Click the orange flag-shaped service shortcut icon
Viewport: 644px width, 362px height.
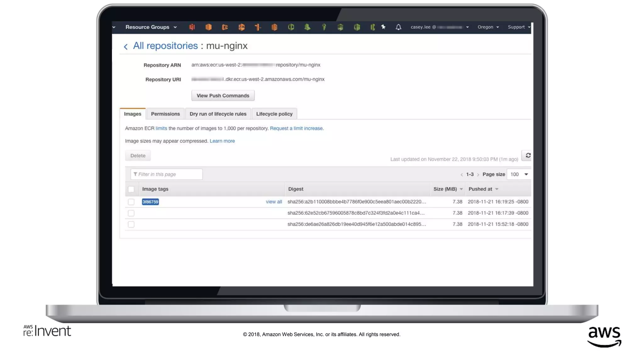pyautogui.click(x=225, y=27)
